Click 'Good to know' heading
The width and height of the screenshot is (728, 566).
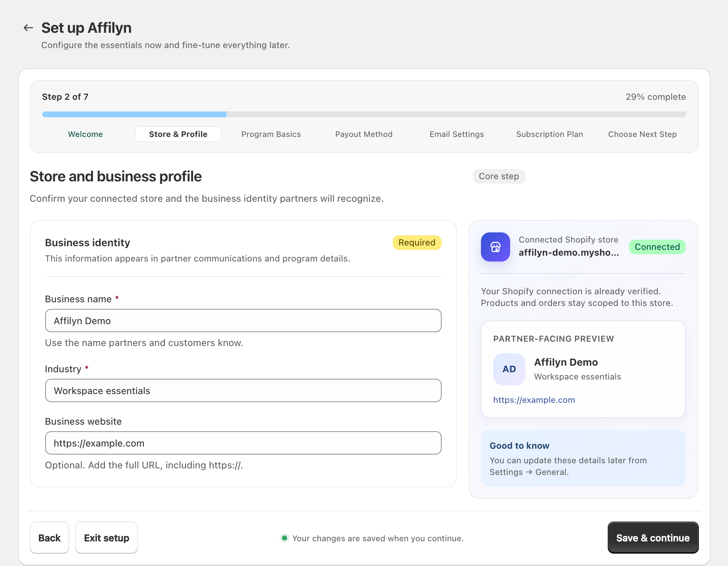click(519, 446)
